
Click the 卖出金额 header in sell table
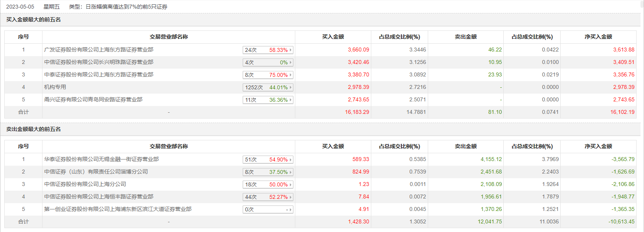466,146
